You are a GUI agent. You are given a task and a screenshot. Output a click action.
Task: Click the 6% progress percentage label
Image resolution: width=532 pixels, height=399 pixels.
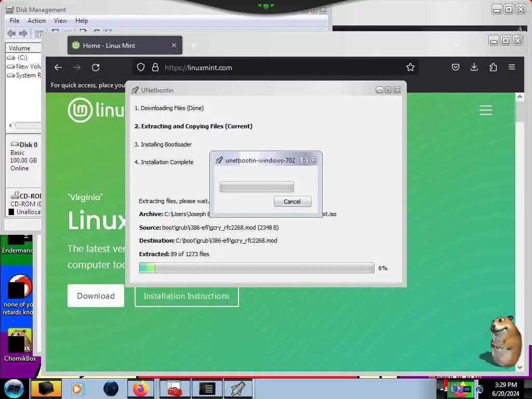383,268
